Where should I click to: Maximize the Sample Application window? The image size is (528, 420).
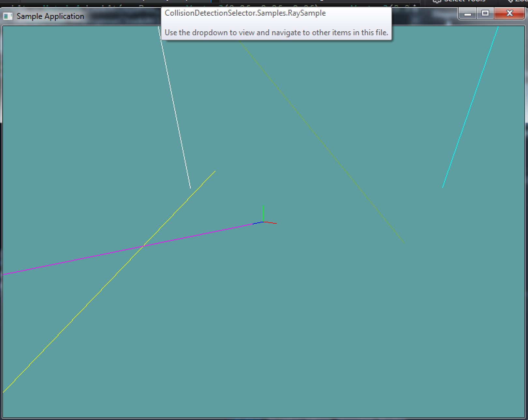[485, 13]
